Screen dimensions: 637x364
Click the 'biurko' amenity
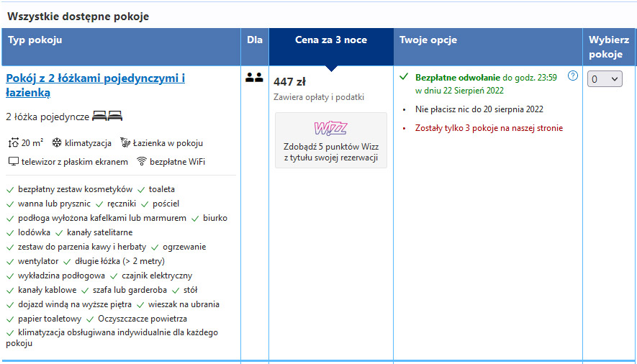click(x=215, y=218)
